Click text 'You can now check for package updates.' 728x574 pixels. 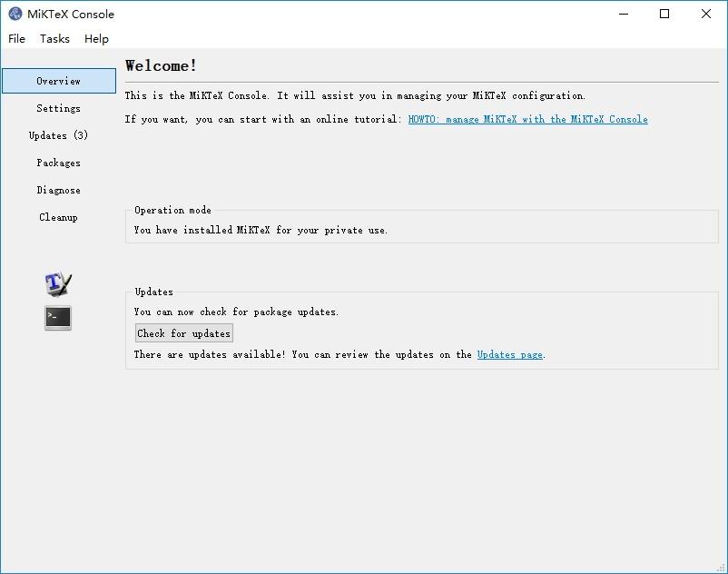point(236,312)
